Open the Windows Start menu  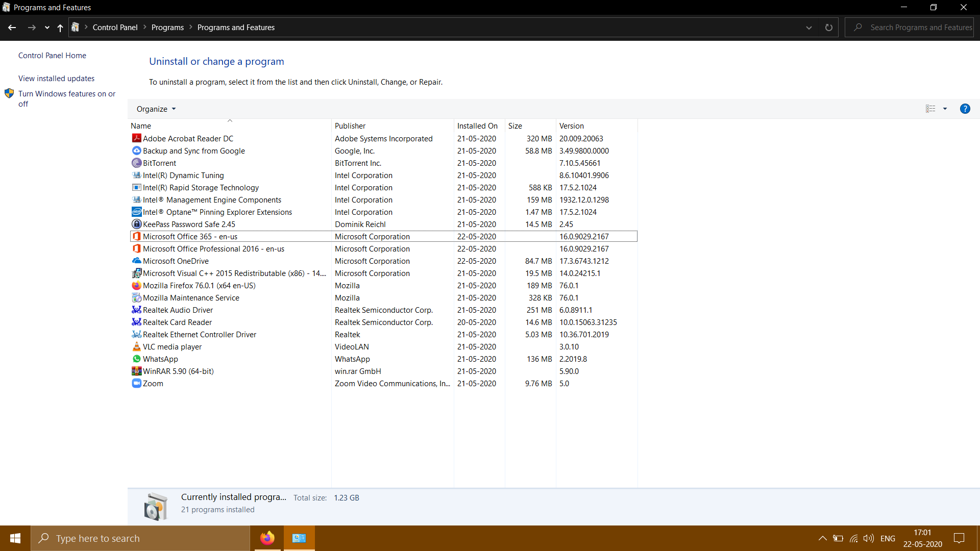click(x=15, y=538)
